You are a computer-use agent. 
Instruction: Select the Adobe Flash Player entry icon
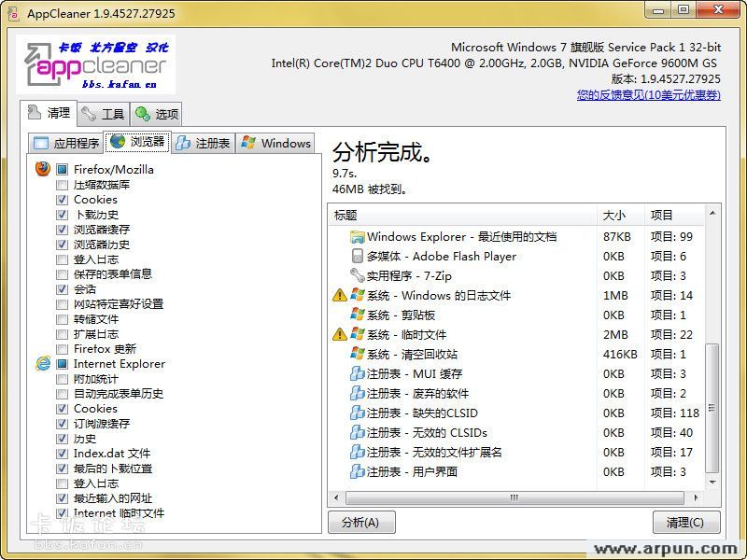point(359,256)
